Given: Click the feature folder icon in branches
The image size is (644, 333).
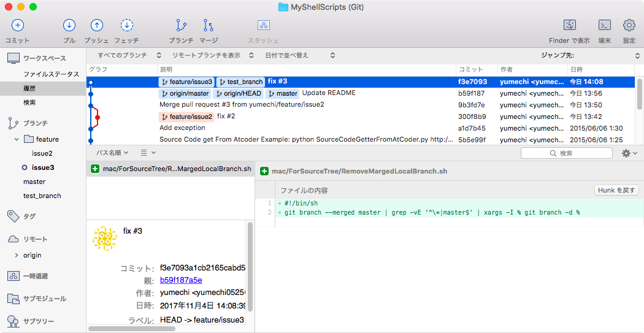Looking at the screenshot, I should pos(28,139).
